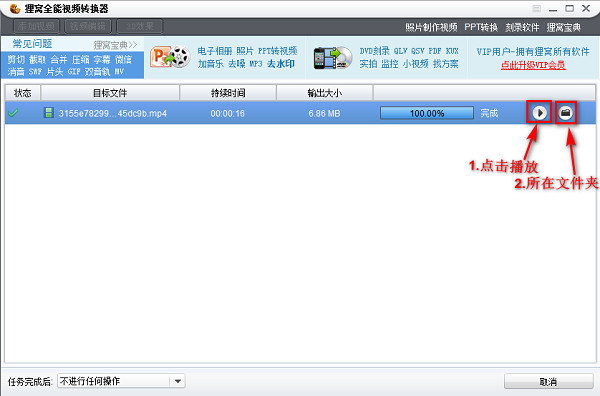Click the 去噪 link
The width and height of the screenshot is (600, 396).
coord(237,64)
